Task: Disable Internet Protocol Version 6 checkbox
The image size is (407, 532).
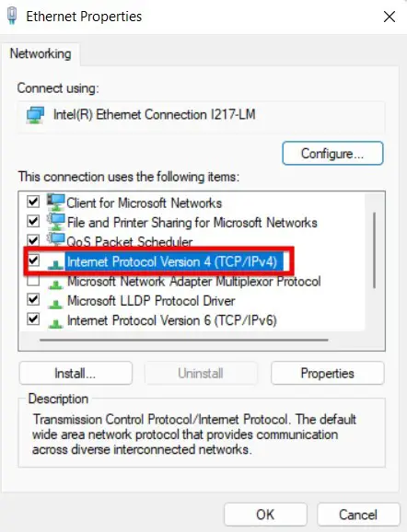Action: pyautogui.click(x=33, y=319)
